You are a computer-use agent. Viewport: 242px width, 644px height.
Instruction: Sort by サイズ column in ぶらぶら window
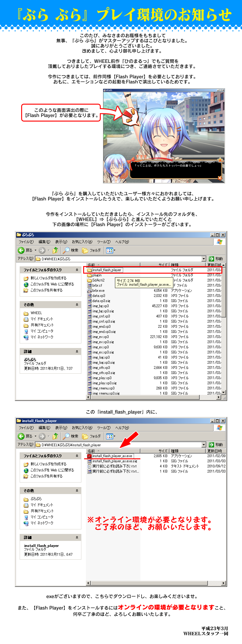click(x=155, y=265)
